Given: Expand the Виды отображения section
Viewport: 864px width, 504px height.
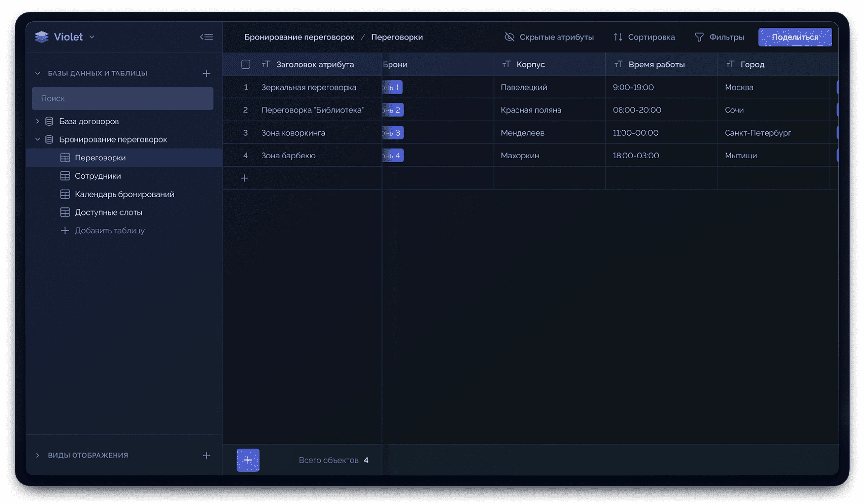Looking at the screenshot, I should click(x=37, y=455).
